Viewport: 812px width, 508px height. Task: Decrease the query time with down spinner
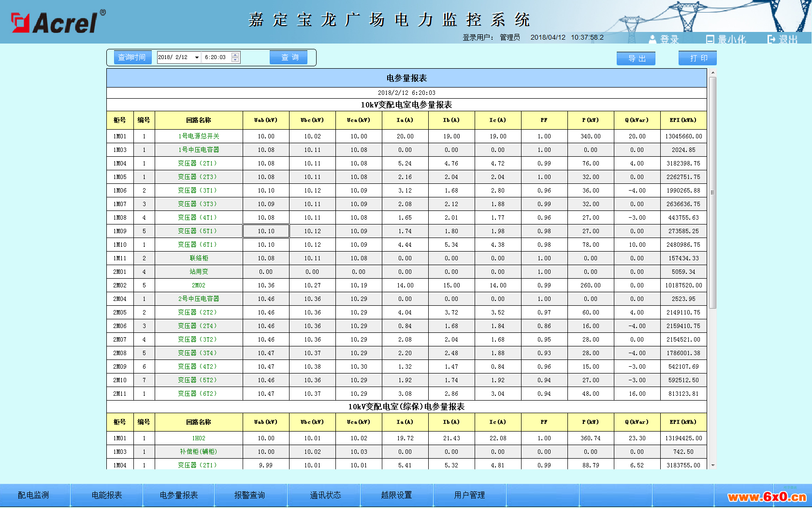pos(235,60)
